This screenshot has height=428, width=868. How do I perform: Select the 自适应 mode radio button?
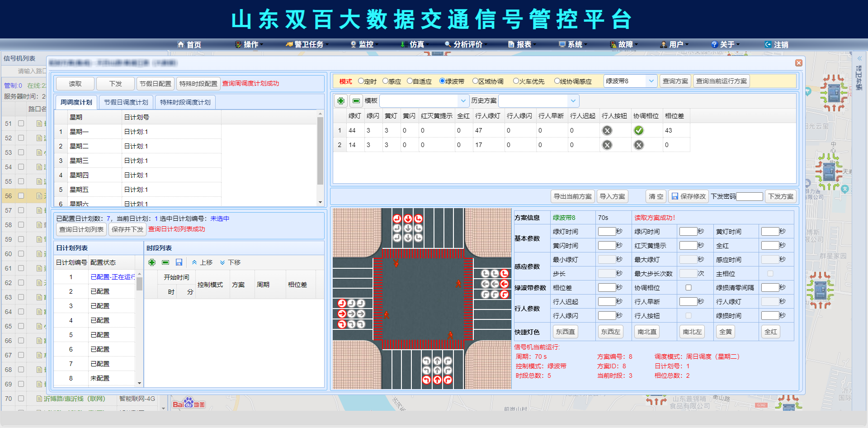(410, 81)
